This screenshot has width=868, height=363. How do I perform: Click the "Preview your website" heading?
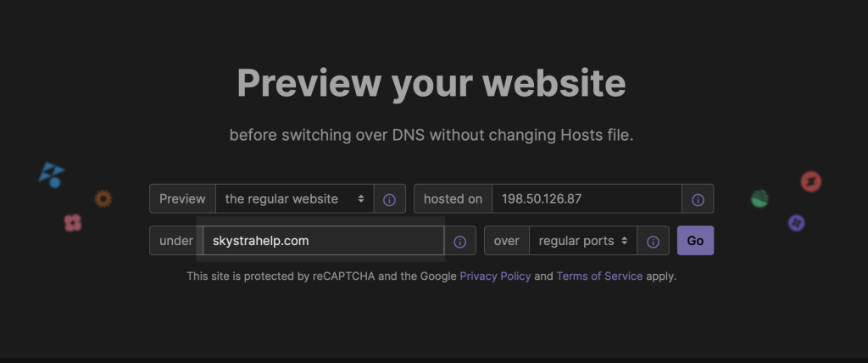tap(431, 83)
